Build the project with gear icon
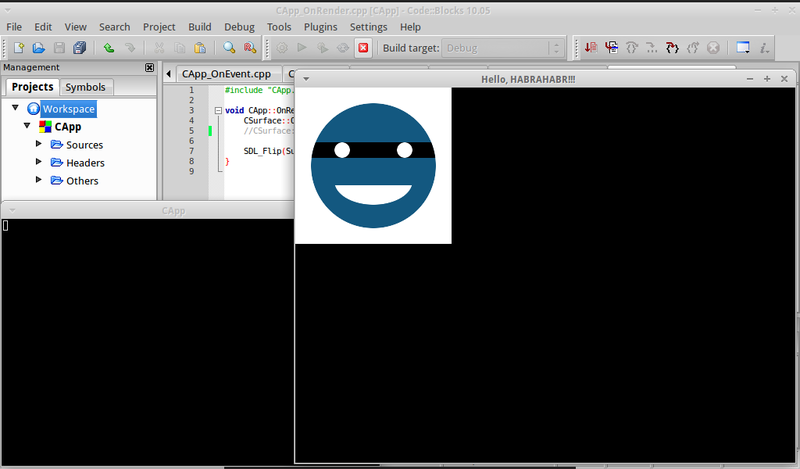Image resolution: width=800 pixels, height=469 pixels. pos(282,48)
